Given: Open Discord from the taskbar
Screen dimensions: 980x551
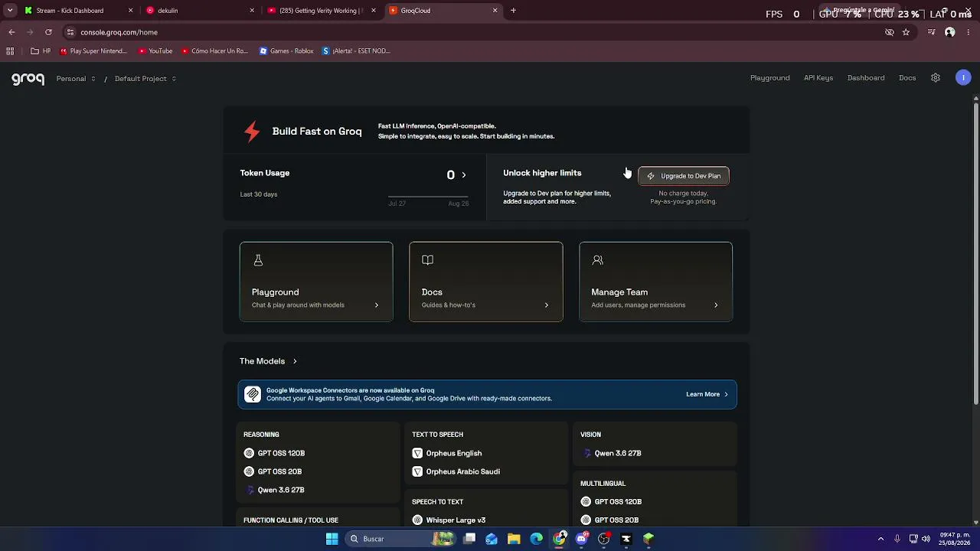Looking at the screenshot, I should [x=582, y=539].
